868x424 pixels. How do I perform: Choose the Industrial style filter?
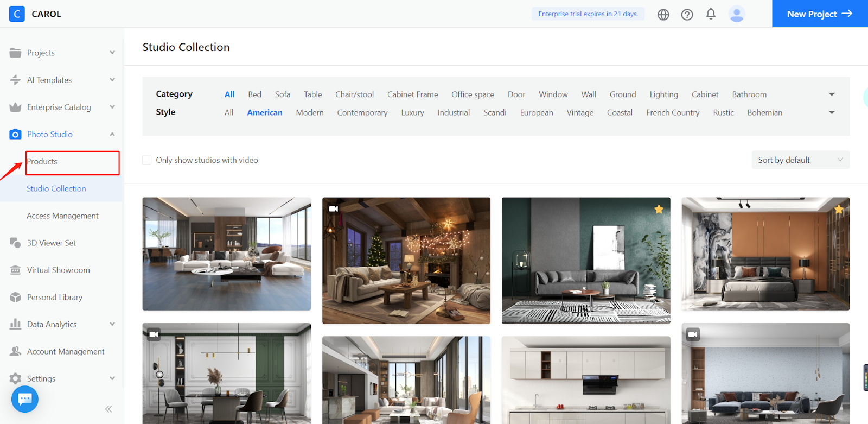pyautogui.click(x=454, y=112)
